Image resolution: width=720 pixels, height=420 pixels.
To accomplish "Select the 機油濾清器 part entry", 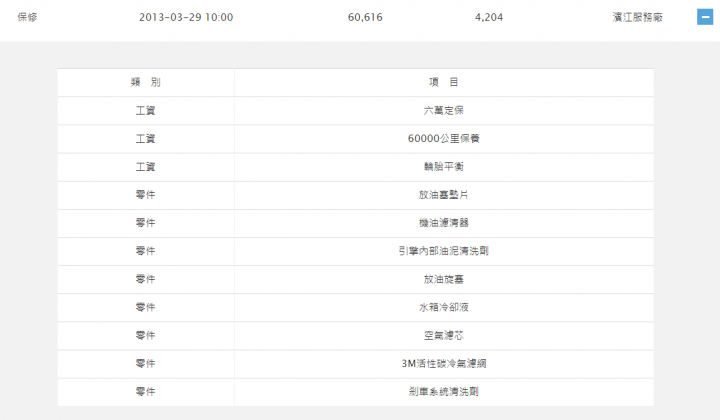I will point(443,222).
